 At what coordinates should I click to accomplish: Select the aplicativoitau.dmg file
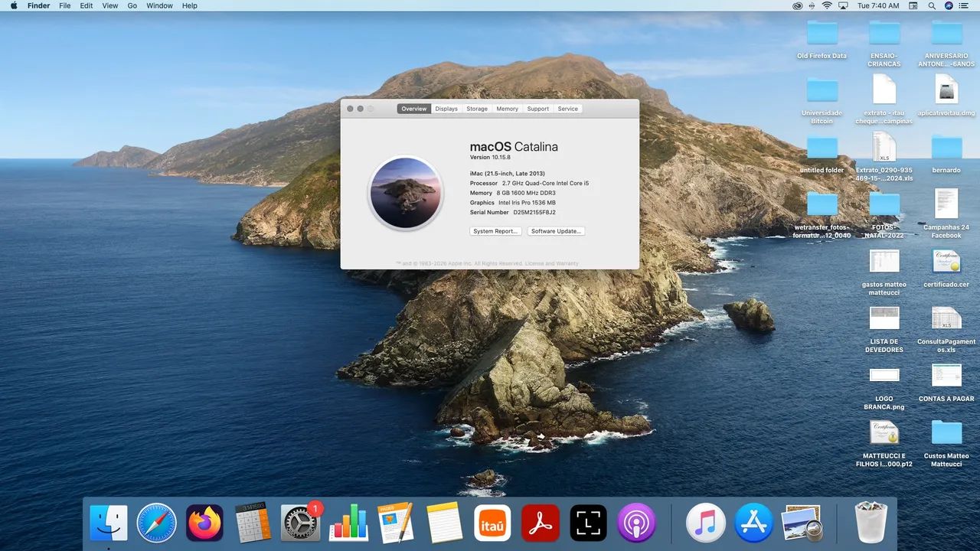(x=947, y=96)
